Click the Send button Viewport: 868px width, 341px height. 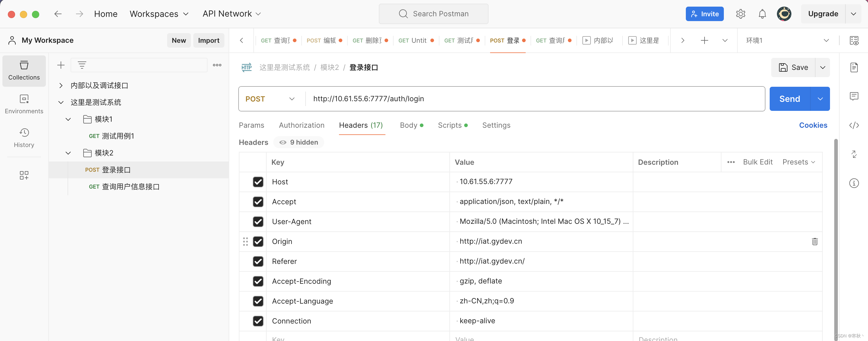coord(789,99)
